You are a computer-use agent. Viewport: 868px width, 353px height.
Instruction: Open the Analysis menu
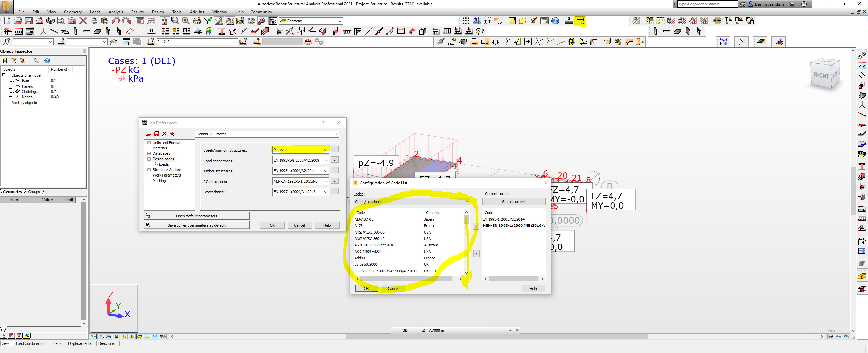click(116, 12)
